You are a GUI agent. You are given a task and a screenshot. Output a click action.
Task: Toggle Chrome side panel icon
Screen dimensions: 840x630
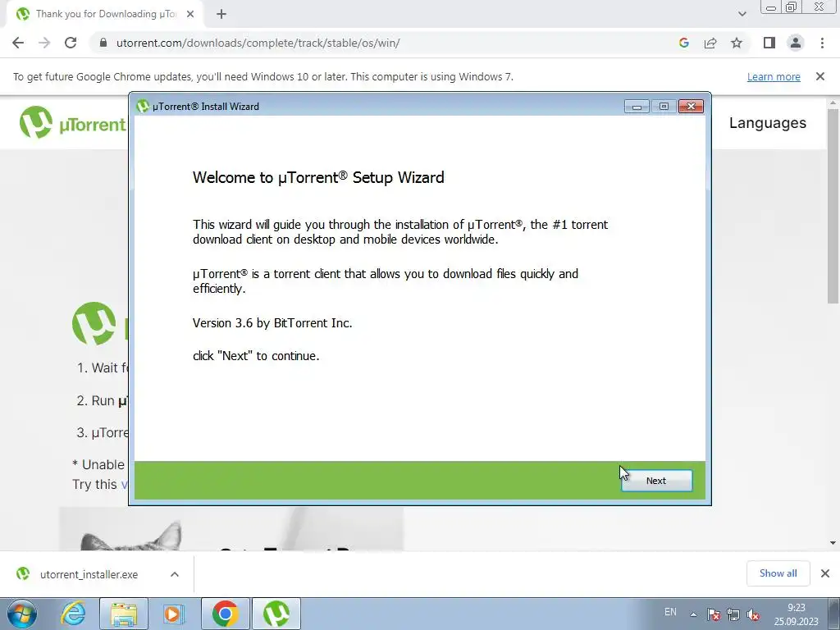(x=769, y=43)
